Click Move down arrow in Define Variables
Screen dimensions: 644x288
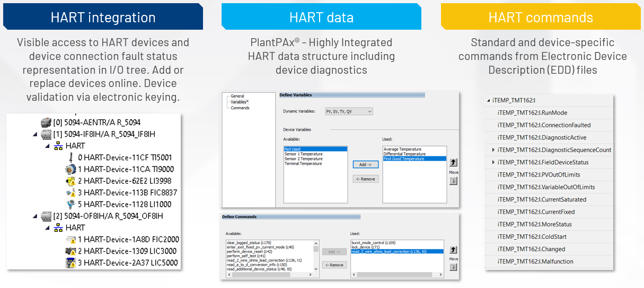pos(454,181)
